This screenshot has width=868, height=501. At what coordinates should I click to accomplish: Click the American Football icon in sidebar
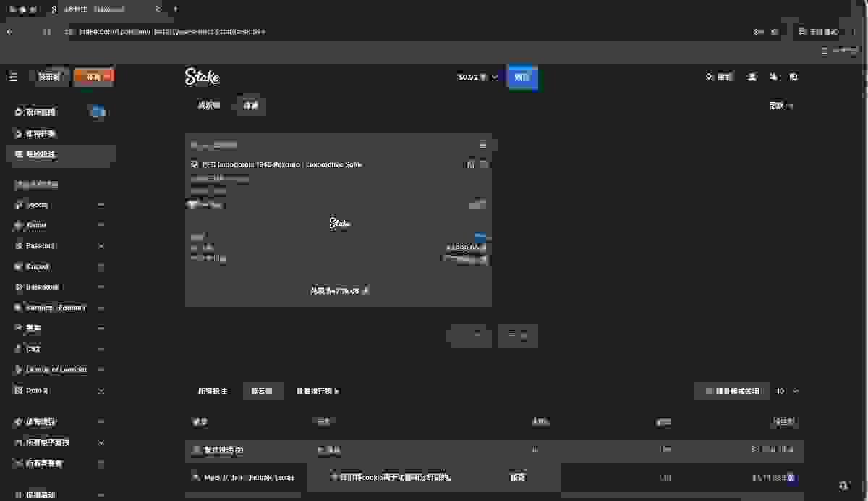pyautogui.click(x=19, y=308)
